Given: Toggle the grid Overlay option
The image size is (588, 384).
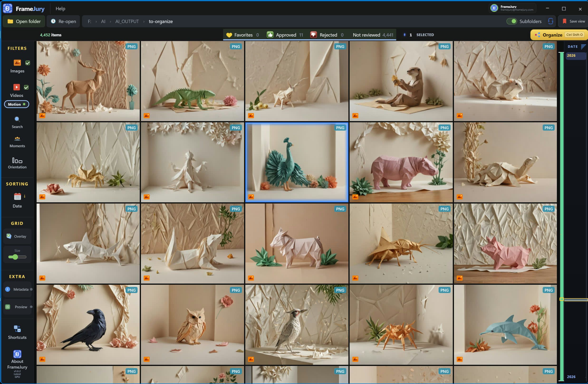Looking at the screenshot, I should 17,237.
